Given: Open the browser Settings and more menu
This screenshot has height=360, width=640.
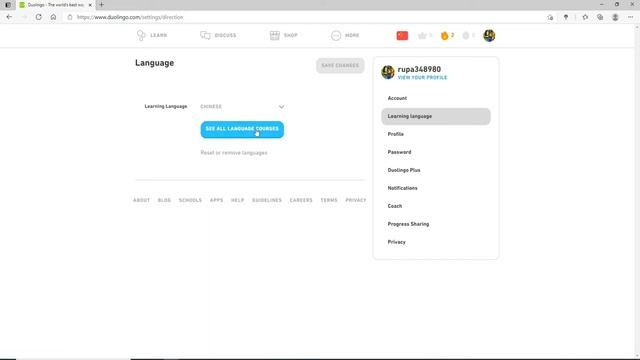Looking at the screenshot, I should tap(630, 17).
